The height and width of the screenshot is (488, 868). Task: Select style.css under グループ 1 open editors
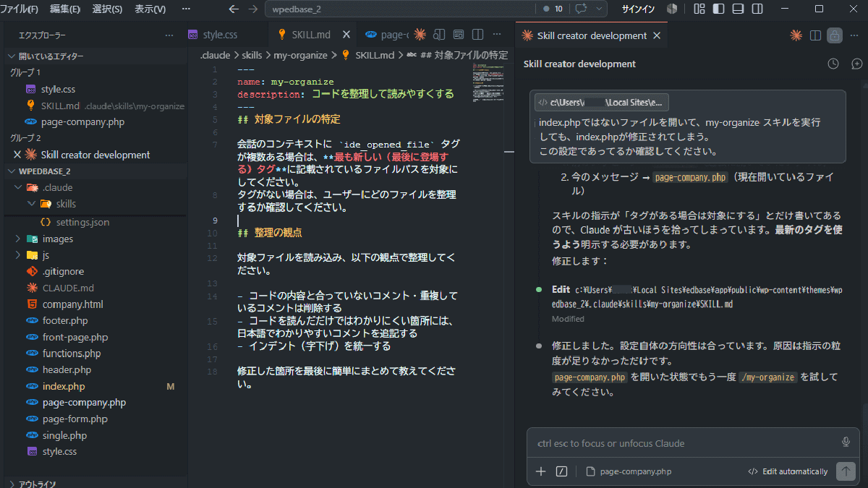(59, 90)
